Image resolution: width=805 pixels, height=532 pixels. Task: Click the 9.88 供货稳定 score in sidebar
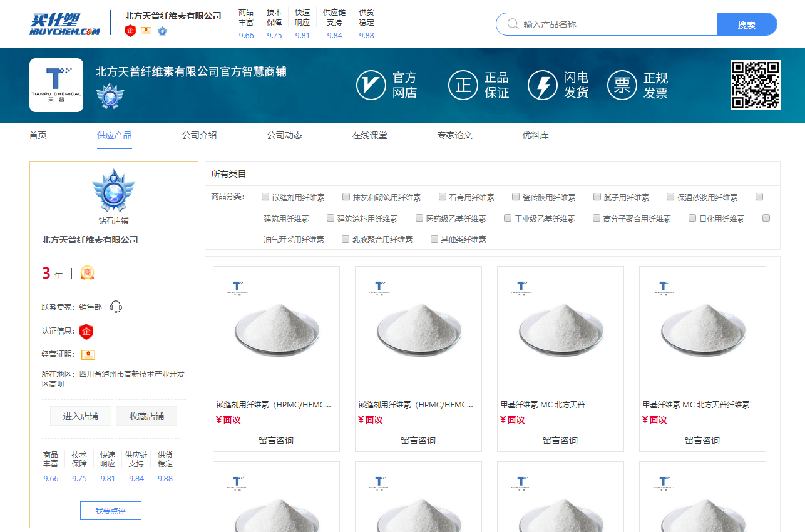(165, 479)
